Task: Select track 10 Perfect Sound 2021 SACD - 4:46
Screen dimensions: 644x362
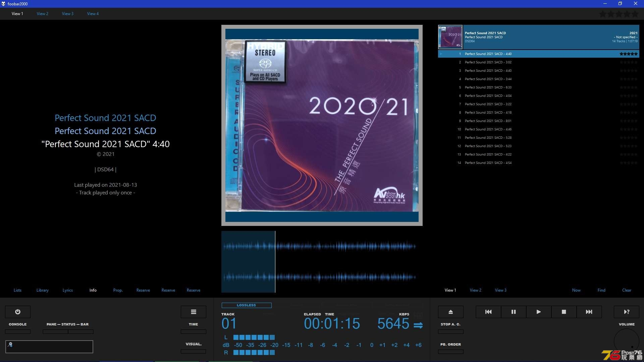Action: (x=539, y=129)
